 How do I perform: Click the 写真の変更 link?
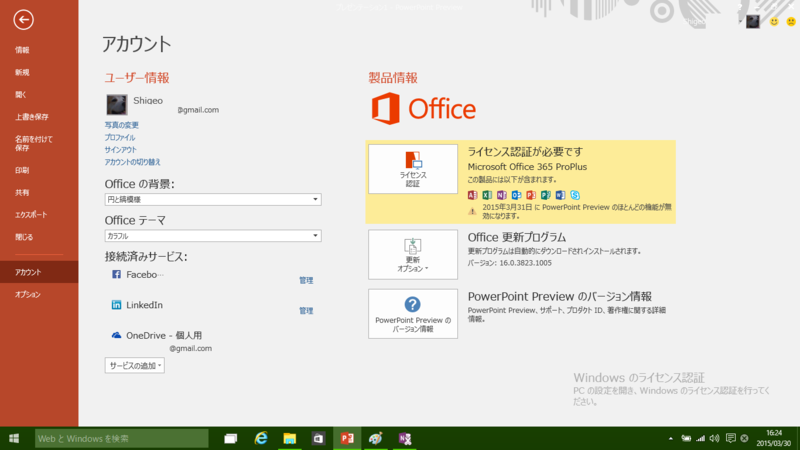tap(121, 125)
